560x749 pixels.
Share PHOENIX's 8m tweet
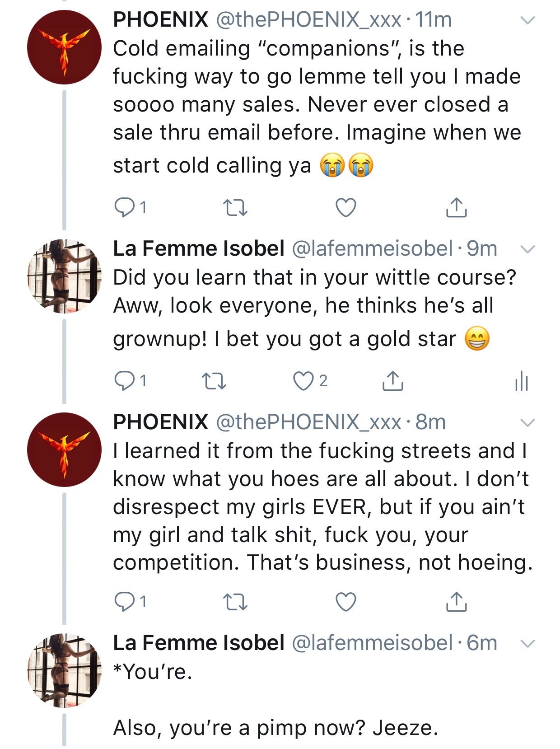pyautogui.click(x=456, y=602)
